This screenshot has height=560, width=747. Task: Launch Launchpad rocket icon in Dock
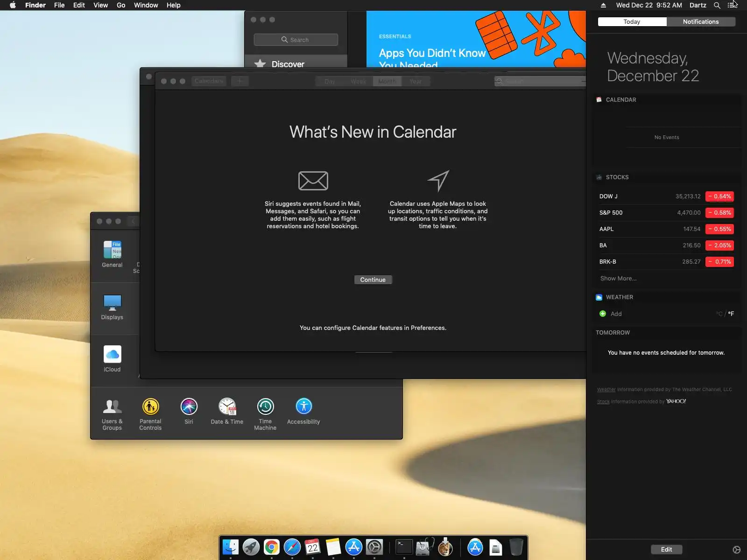pos(251,547)
